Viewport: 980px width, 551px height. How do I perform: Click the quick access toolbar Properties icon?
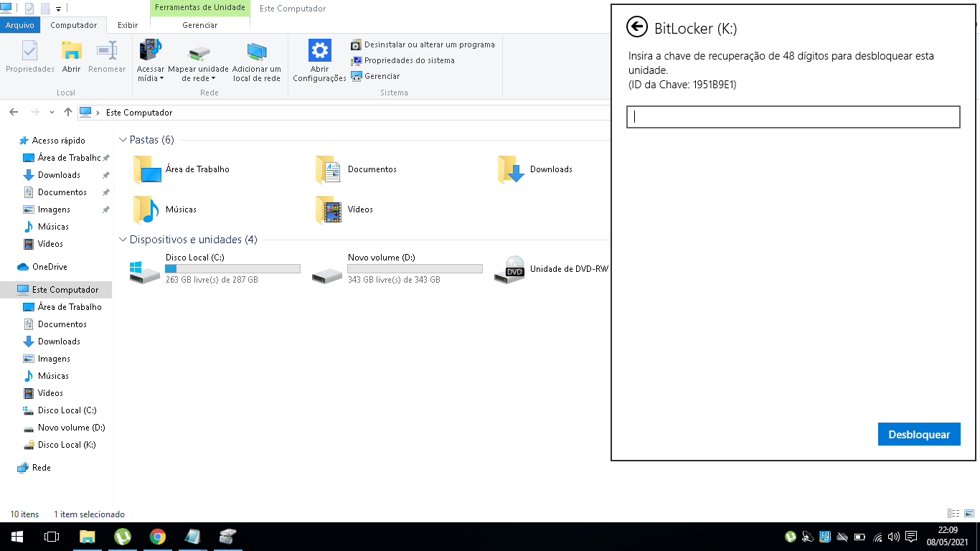click(x=29, y=9)
